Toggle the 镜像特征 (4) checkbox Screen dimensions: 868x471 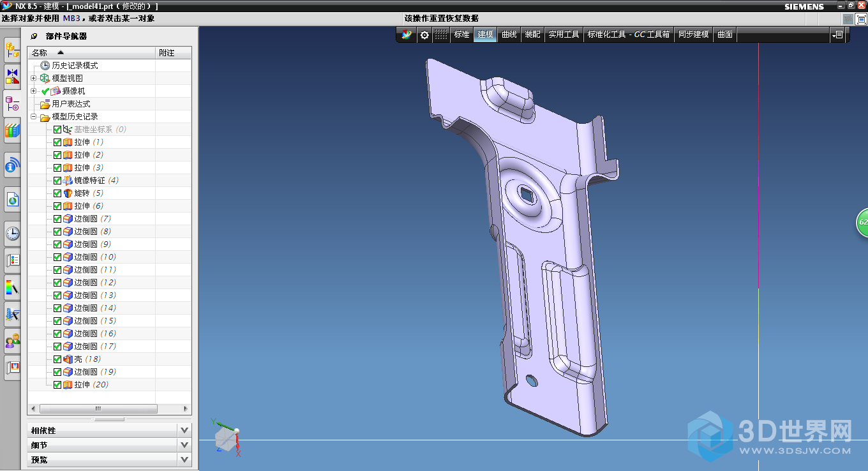click(57, 181)
